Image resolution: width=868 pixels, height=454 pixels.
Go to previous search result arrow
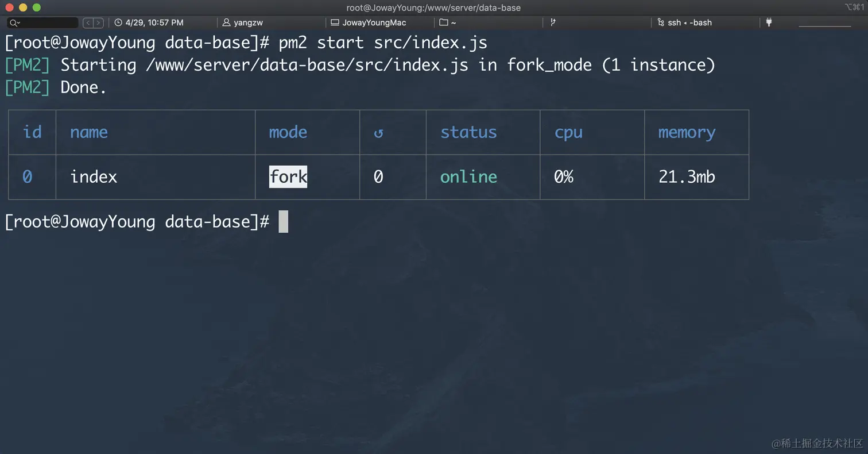88,23
